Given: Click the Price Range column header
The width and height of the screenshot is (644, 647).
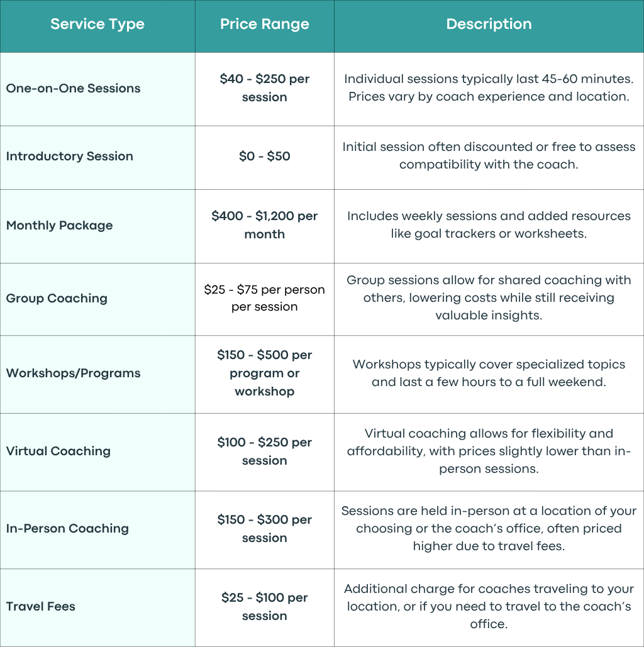Looking at the screenshot, I should pyautogui.click(x=265, y=25).
